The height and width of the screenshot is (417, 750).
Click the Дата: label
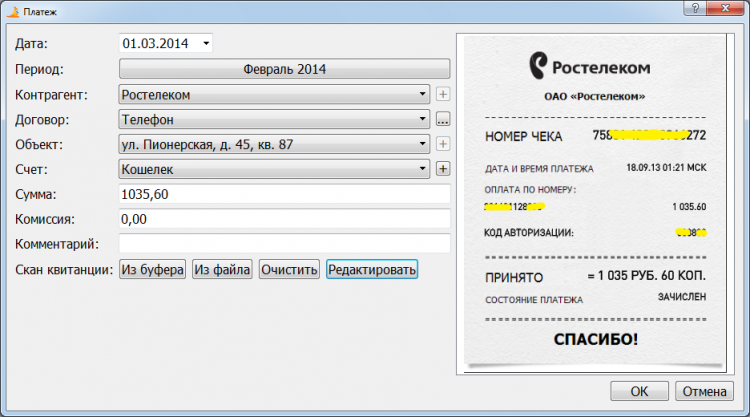[31, 44]
